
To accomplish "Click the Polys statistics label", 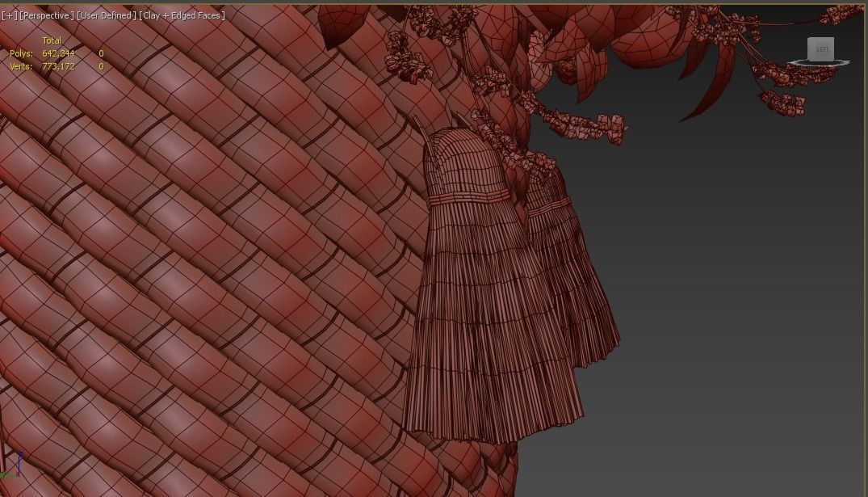I will tap(21, 53).
